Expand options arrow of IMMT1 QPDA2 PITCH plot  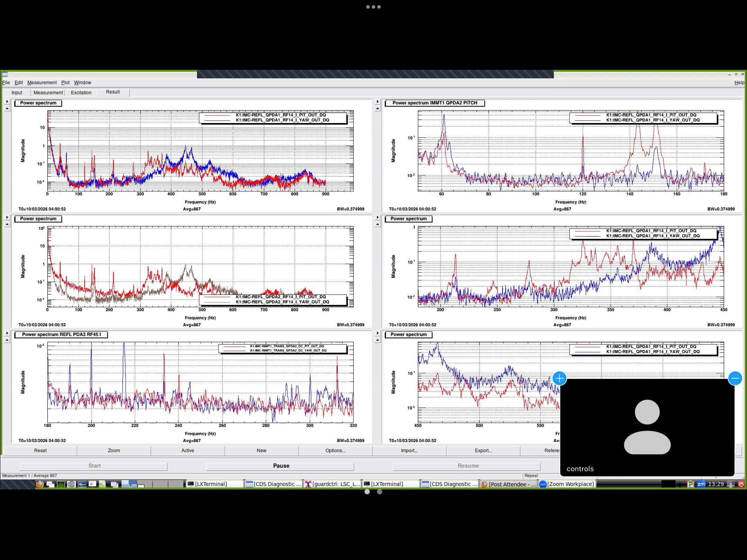click(377, 102)
